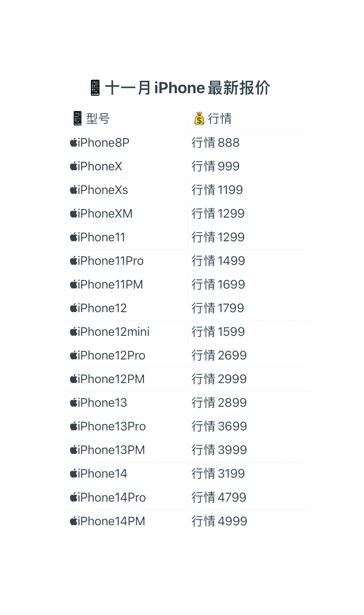
Task: Click the 行情 column header text
Action: coord(220,118)
